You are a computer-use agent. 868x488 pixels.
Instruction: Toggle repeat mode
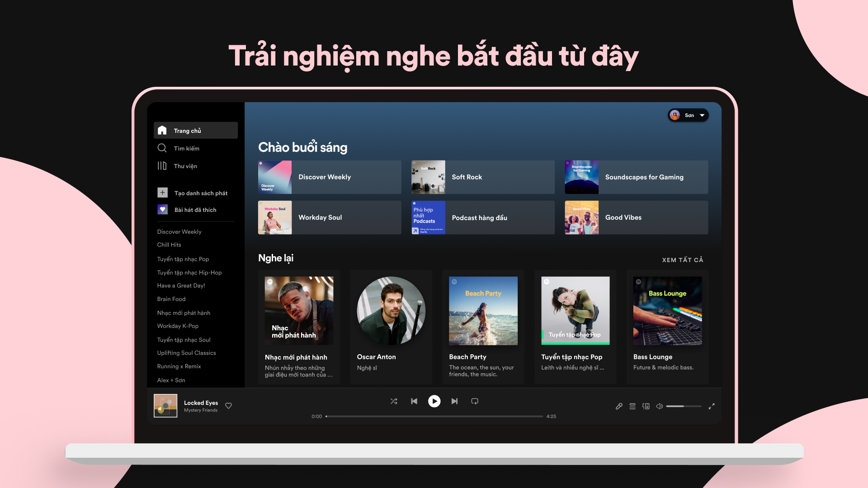[475, 401]
